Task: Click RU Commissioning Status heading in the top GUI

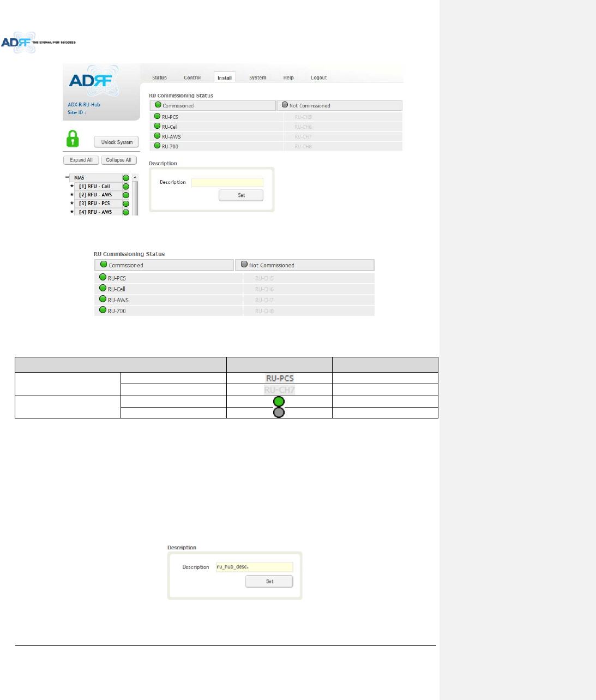Action: [181, 95]
